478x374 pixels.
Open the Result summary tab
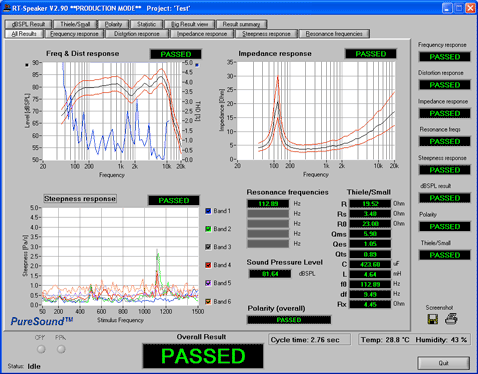241,24
